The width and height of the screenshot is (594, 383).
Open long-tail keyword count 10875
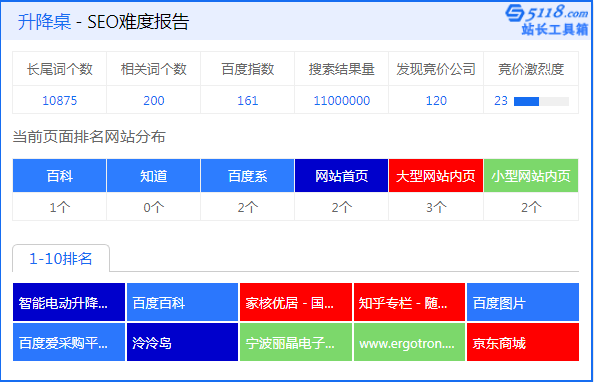pos(59,101)
